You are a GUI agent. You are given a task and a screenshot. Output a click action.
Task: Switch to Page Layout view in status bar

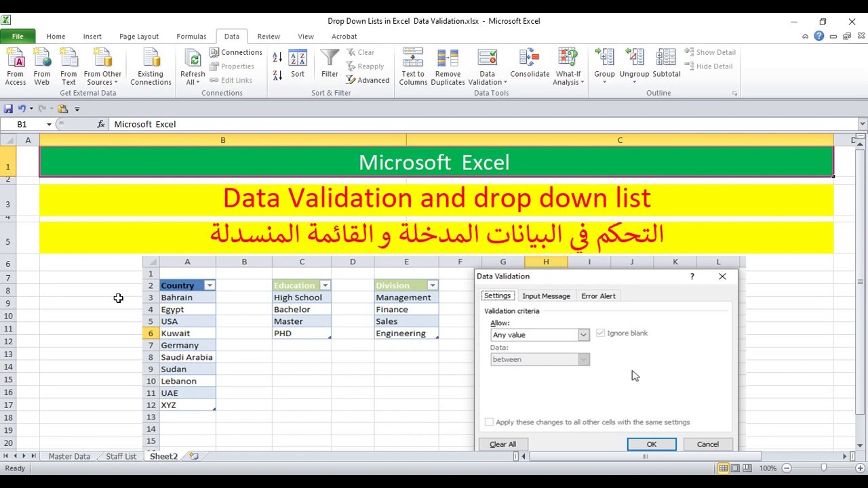(736, 468)
